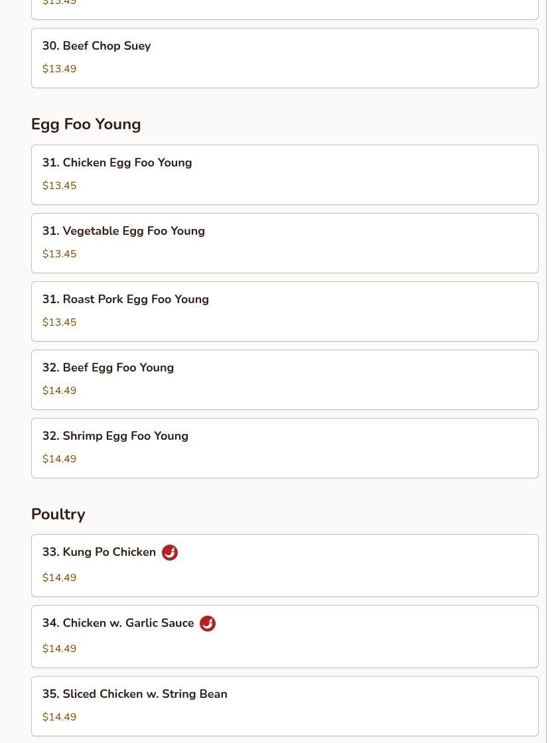
Task: Click the spicy icon next to Chicken w. Garlic Sauce
Action: (208, 624)
